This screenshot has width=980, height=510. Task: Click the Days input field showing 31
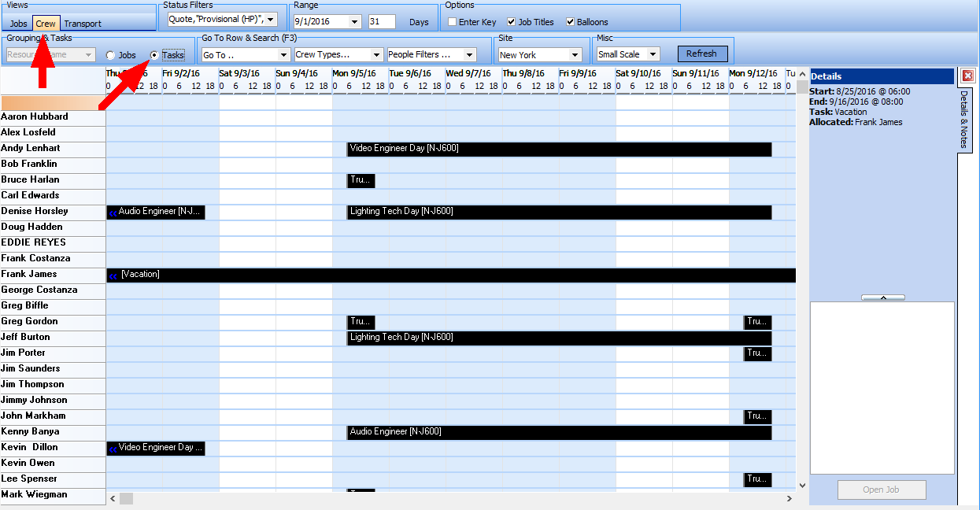click(381, 22)
